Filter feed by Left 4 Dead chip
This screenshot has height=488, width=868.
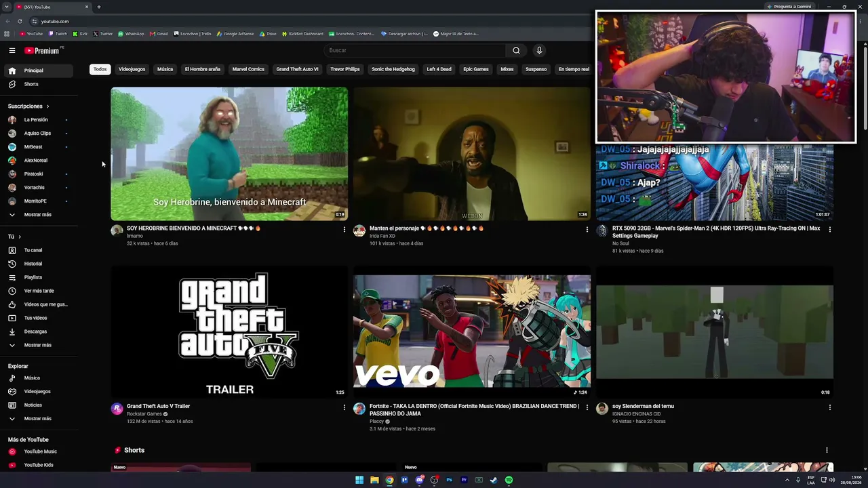point(439,69)
